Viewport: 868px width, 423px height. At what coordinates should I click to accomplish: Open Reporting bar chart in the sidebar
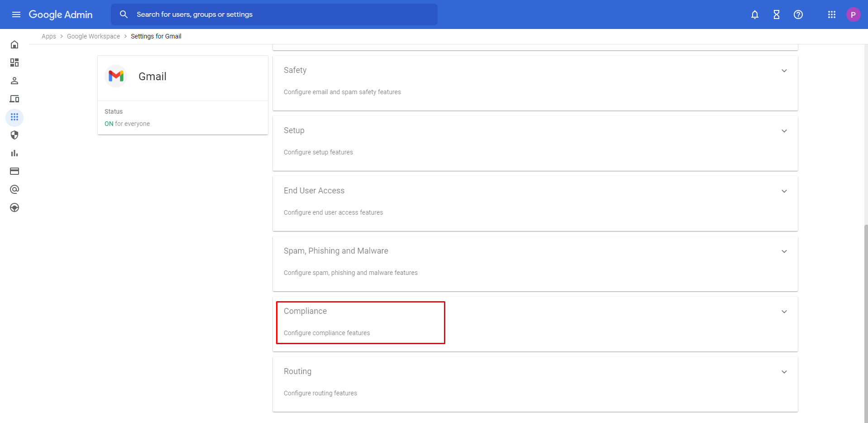point(14,153)
